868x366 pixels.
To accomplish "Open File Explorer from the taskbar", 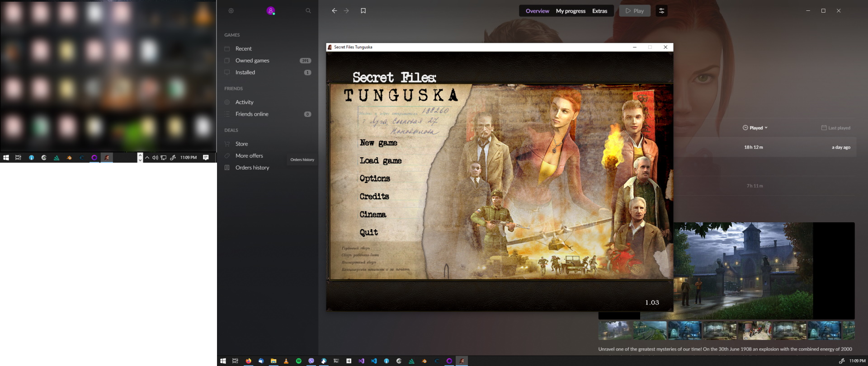I will click(x=274, y=361).
